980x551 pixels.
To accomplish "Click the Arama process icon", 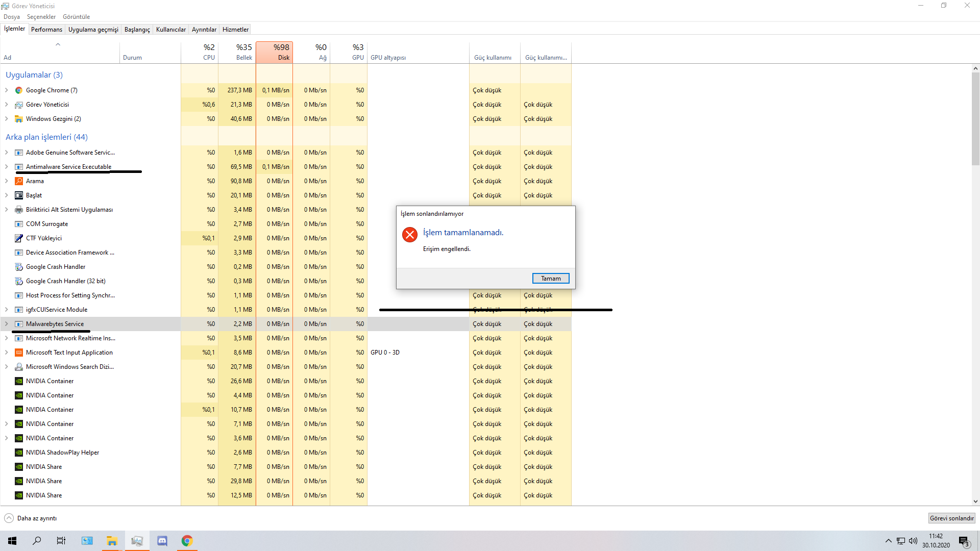I will coord(19,181).
